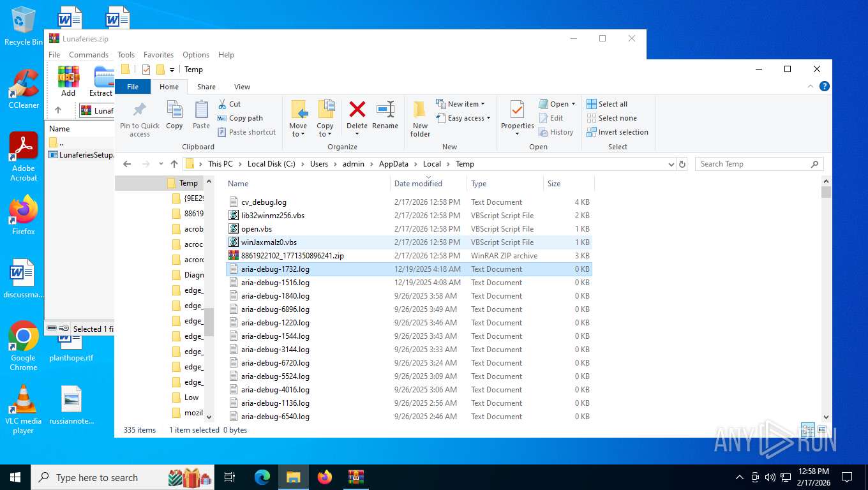The height and width of the screenshot is (490, 868).
Task: Sort by Name column header
Action: point(307,184)
